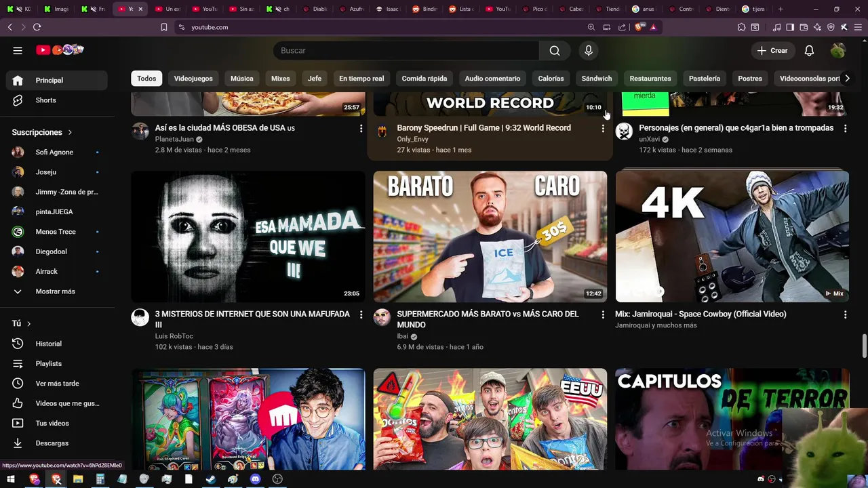Select the Música chip

(242, 79)
